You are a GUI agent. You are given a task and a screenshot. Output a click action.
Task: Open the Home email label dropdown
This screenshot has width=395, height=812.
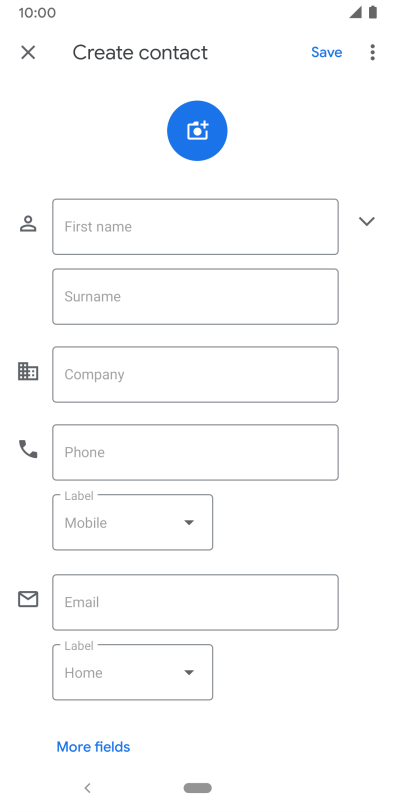pyautogui.click(x=133, y=672)
